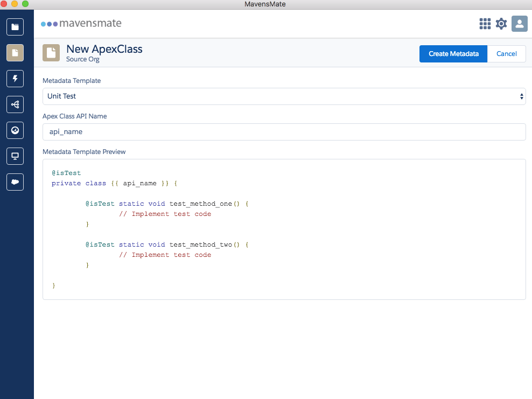Click the top '@isTest' annotation line
532x399 pixels.
66,173
